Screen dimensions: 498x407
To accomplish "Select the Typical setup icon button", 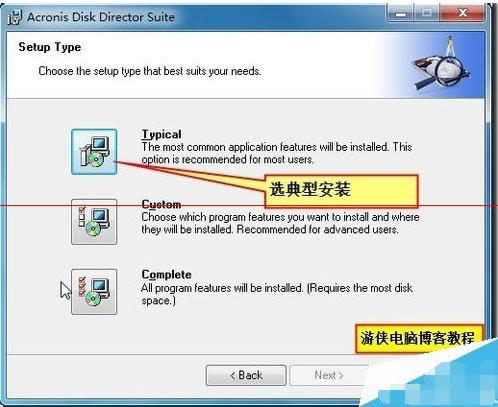I will point(94,152).
